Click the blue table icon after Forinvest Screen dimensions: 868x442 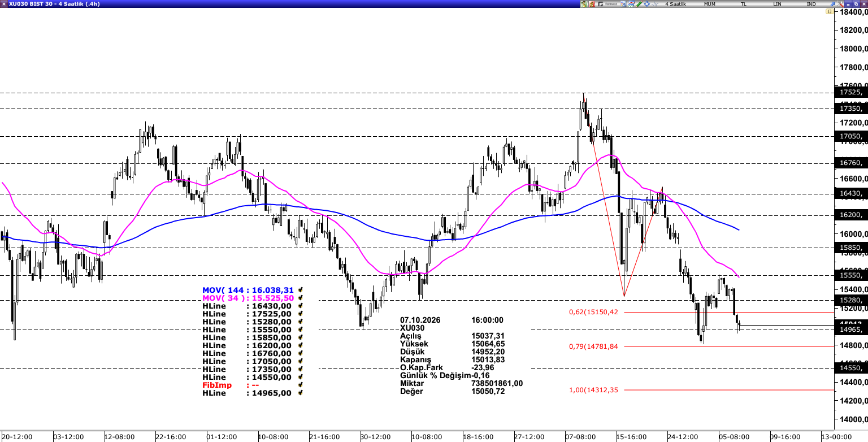click(x=622, y=4)
